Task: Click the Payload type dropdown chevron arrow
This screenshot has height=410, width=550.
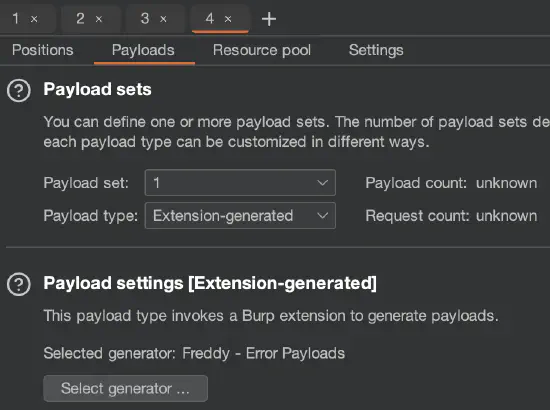Action: (x=322, y=216)
